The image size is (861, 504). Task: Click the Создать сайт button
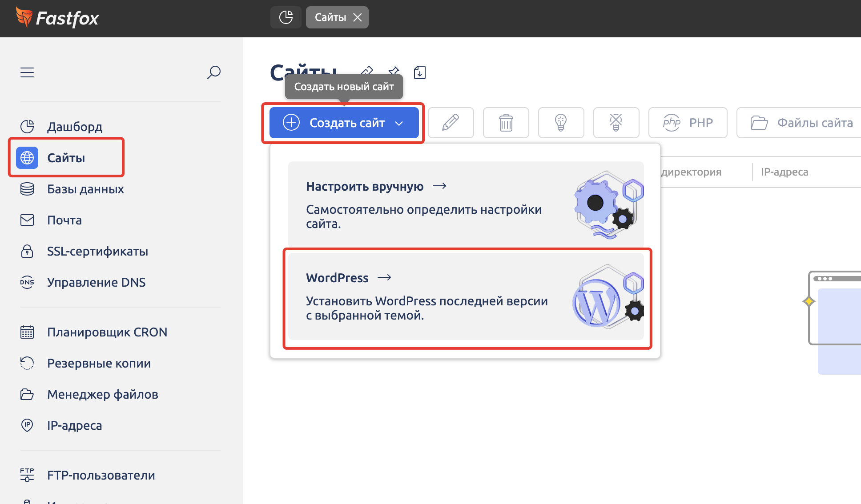coord(344,123)
